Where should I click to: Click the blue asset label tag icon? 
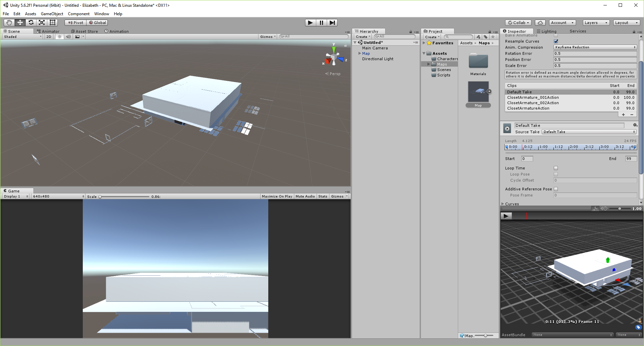click(x=638, y=327)
